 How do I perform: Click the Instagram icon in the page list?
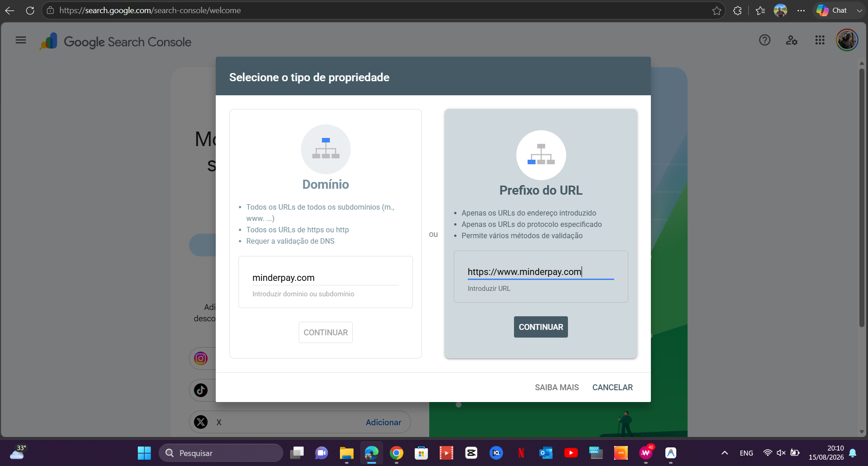pyautogui.click(x=201, y=358)
